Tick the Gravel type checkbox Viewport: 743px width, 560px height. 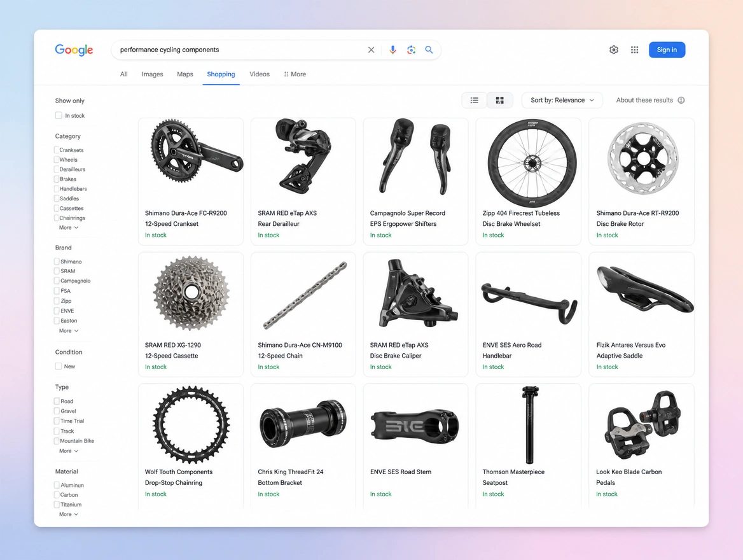[57, 411]
